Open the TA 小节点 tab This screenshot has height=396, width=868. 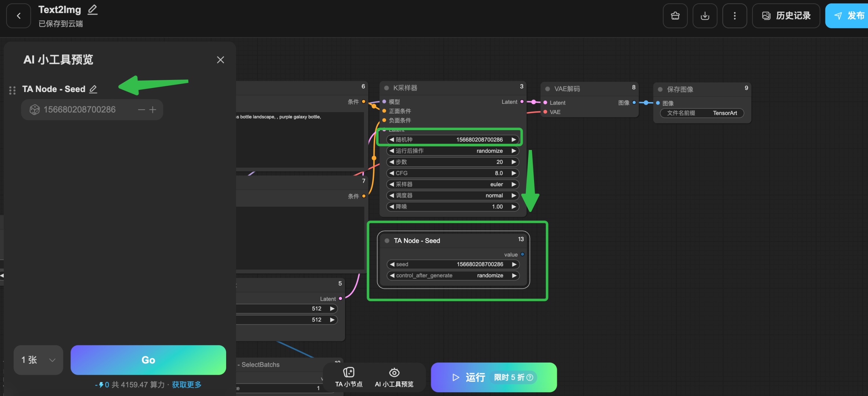click(x=349, y=377)
